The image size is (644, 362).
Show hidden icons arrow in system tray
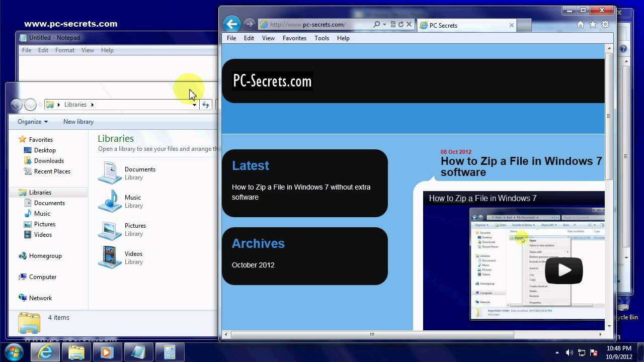point(557,352)
